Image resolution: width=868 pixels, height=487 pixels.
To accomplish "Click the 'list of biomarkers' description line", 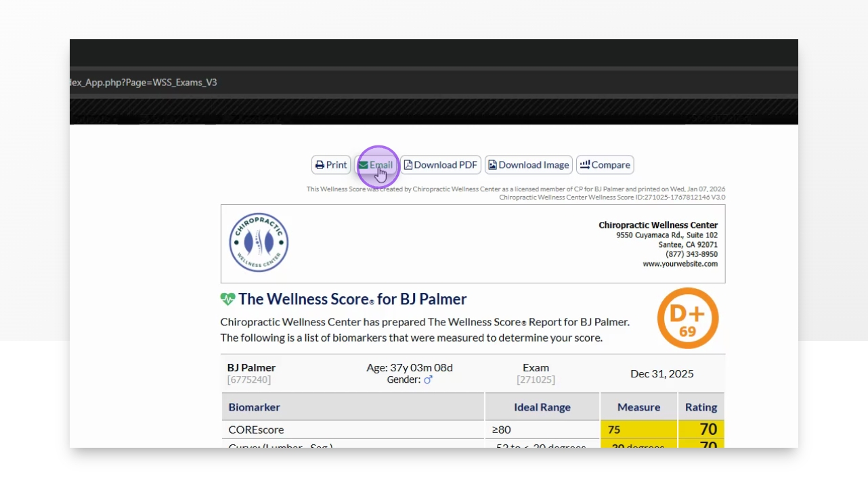I will [412, 338].
